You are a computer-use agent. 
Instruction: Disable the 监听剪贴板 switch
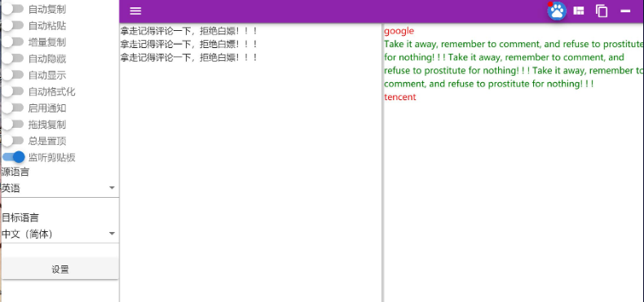[x=13, y=157]
